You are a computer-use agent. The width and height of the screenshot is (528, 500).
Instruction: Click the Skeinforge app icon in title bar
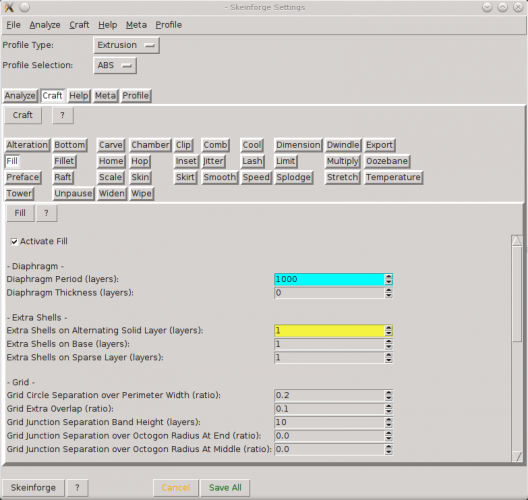tap(9, 7)
